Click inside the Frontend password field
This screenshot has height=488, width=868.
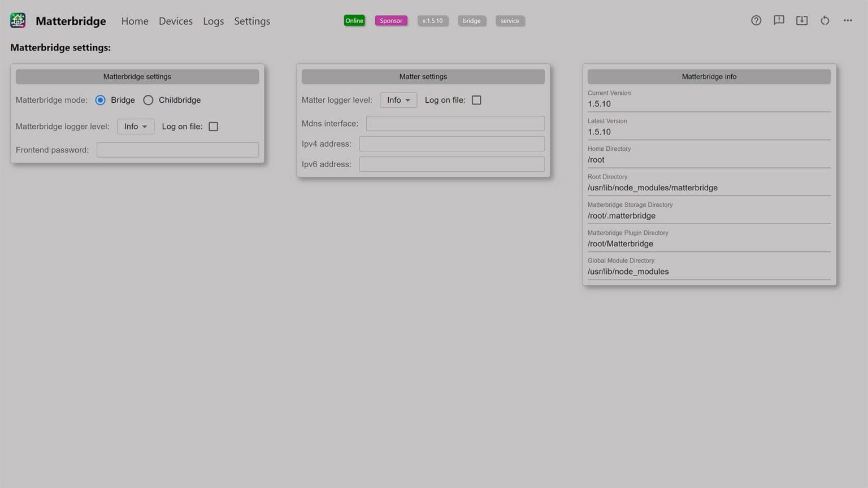pos(177,150)
